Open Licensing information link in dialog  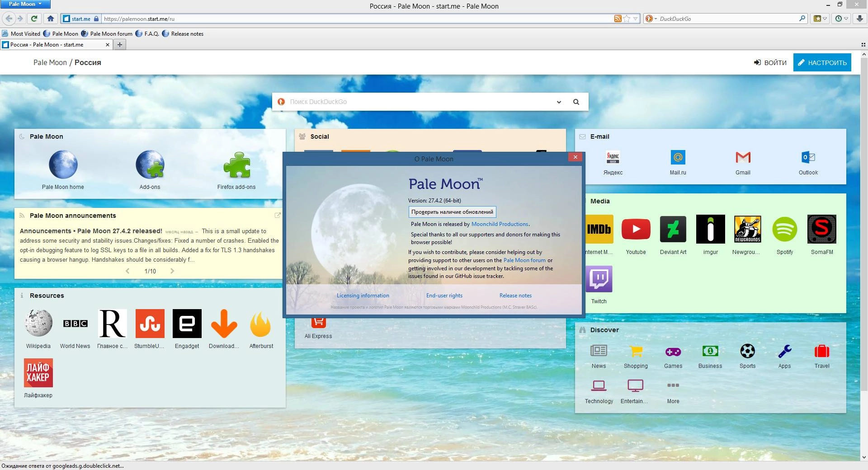click(363, 296)
